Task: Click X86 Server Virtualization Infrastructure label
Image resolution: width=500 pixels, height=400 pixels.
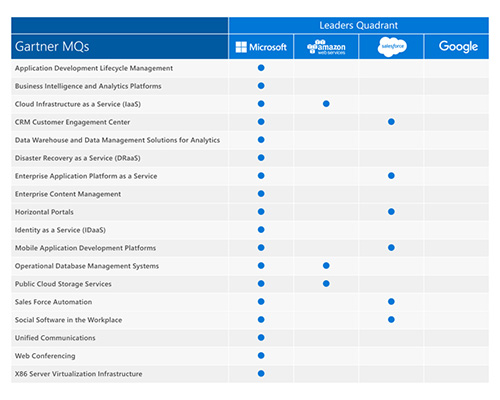Action: tap(78, 374)
